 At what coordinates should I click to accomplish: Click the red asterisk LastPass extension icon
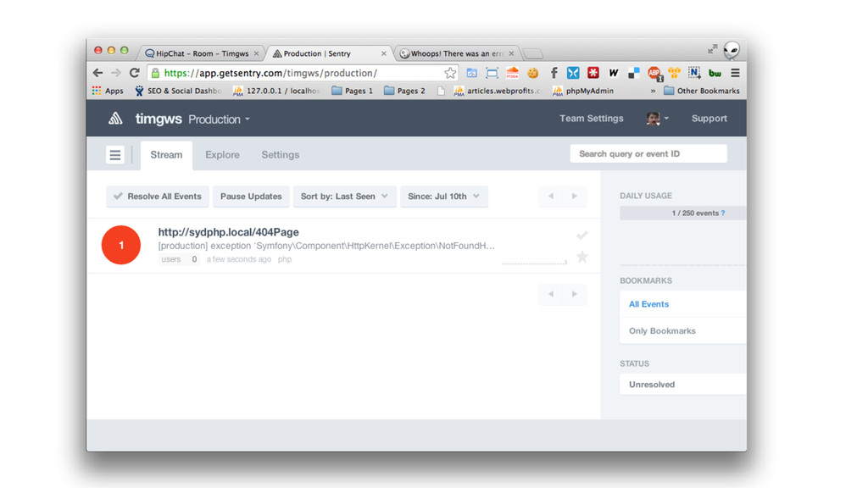click(593, 73)
